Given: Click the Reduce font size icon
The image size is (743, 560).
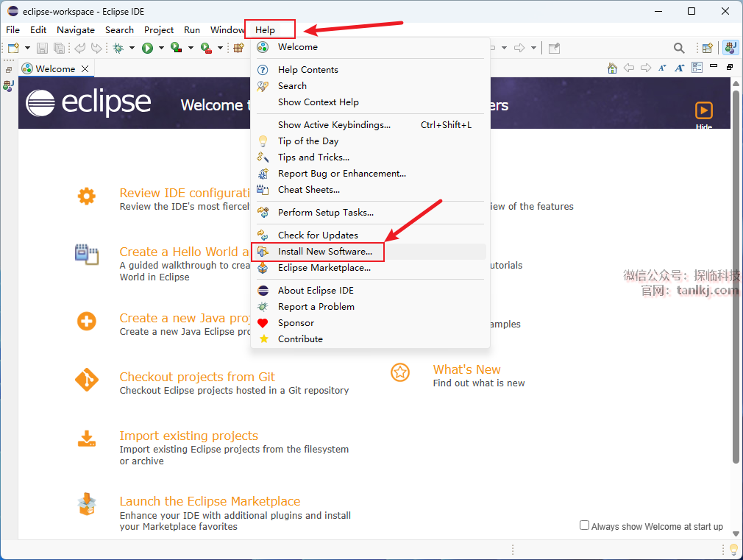Looking at the screenshot, I should [x=662, y=68].
